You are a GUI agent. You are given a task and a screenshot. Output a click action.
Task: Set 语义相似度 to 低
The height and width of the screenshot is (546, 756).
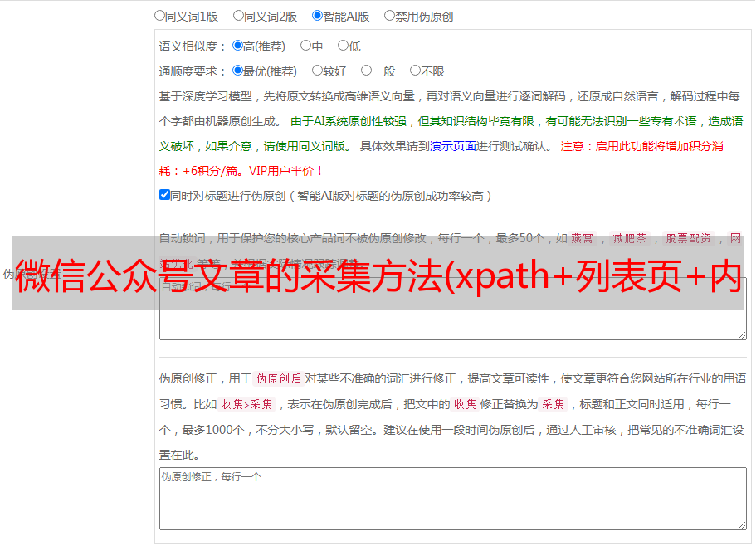click(343, 46)
